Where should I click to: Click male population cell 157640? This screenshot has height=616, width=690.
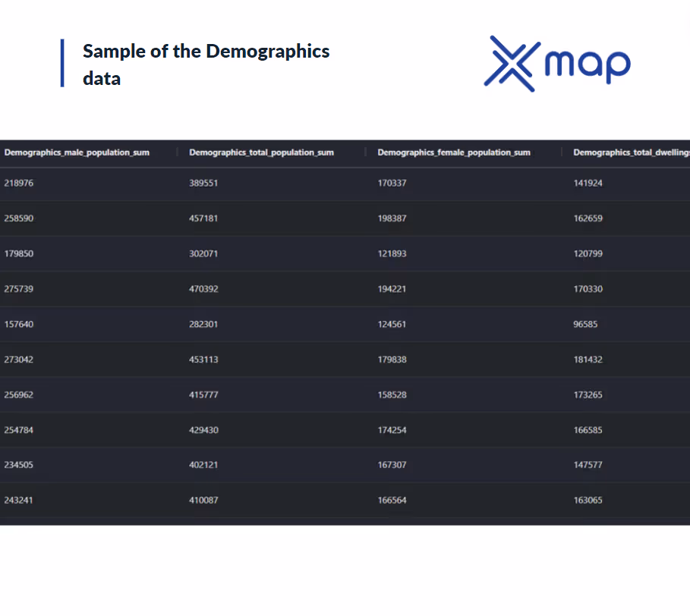(19, 324)
